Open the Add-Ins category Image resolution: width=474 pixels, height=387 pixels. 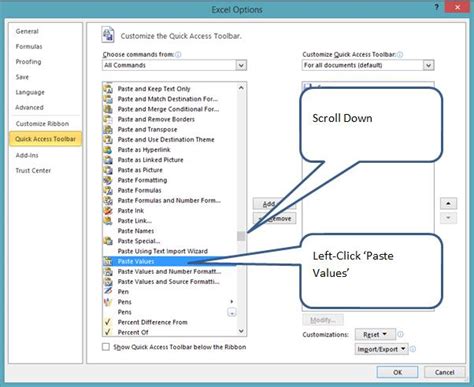pos(27,155)
